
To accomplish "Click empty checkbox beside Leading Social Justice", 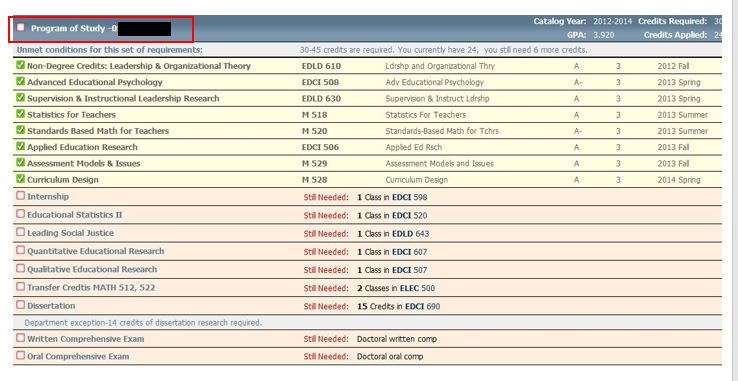I will click(x=20, y=232).
